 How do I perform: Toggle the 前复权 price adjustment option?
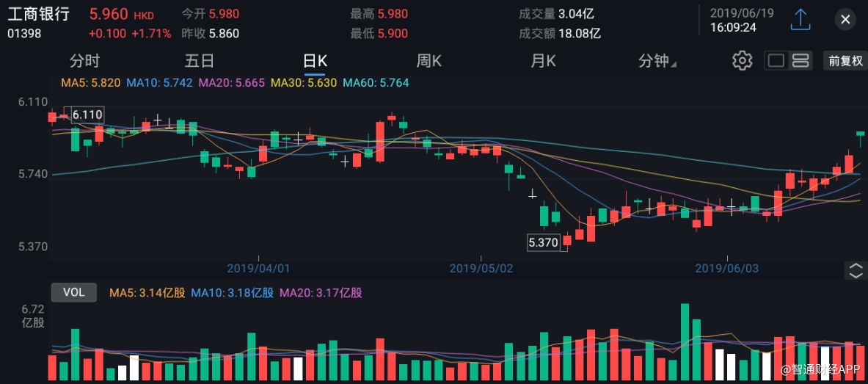(x=845, y=61)
